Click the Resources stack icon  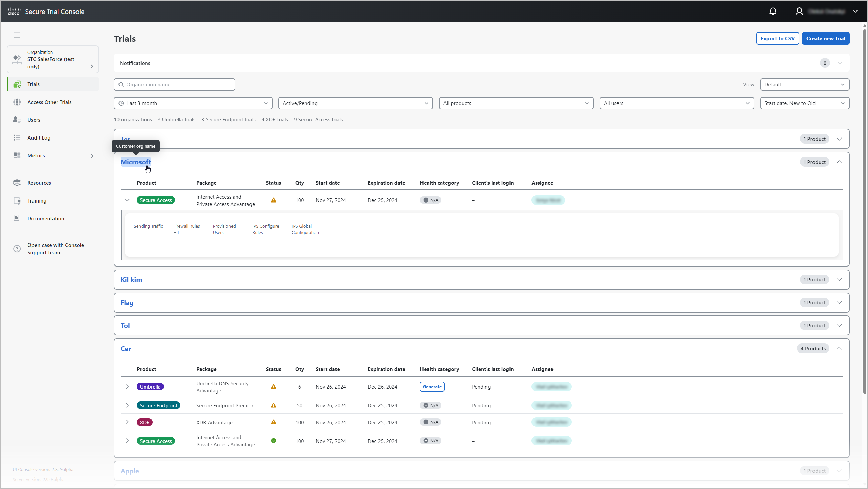tap(17, 183)
